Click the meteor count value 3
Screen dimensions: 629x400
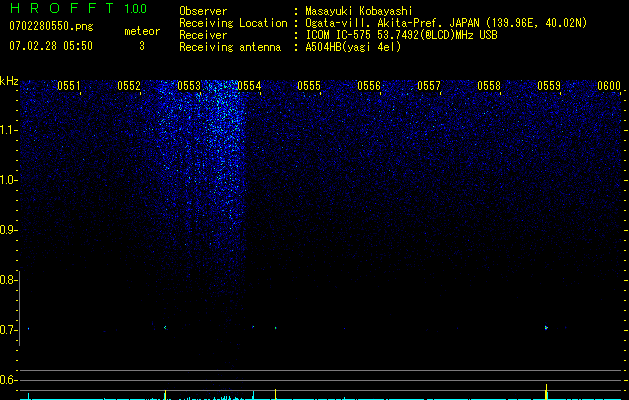click(x=142, y=46)
